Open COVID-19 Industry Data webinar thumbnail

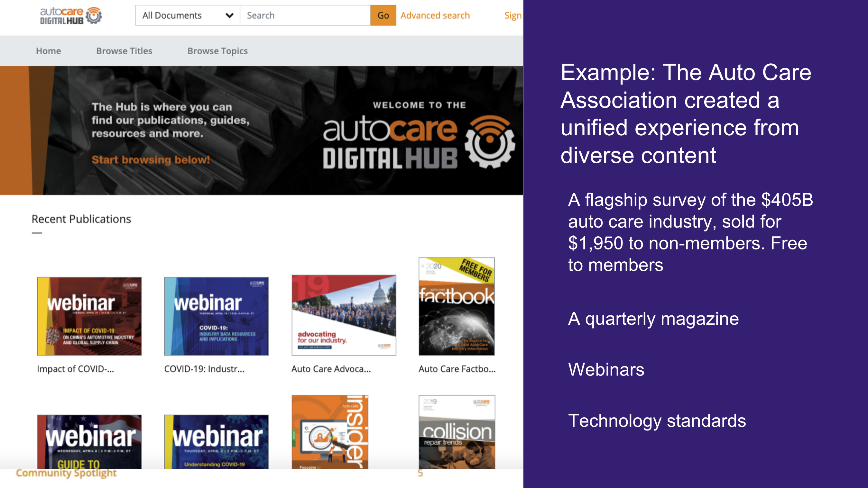point(216,316)
